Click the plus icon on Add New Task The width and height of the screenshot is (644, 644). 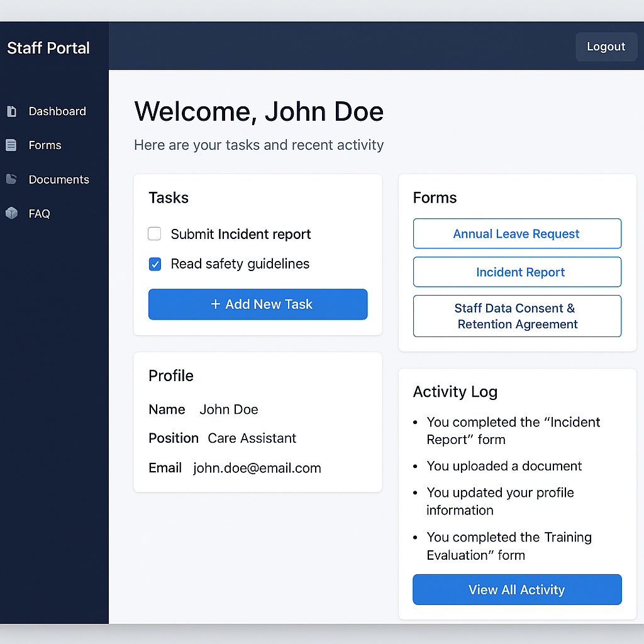216,304
